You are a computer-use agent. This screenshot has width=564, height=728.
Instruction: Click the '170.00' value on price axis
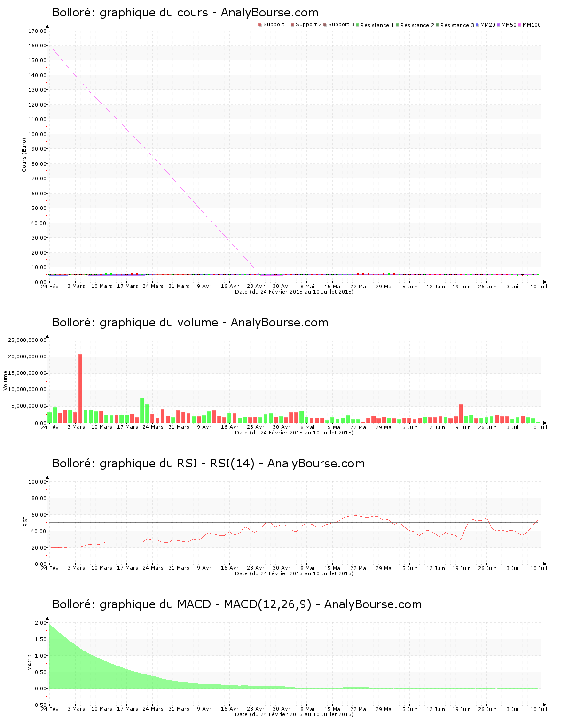tap(37, 31)
